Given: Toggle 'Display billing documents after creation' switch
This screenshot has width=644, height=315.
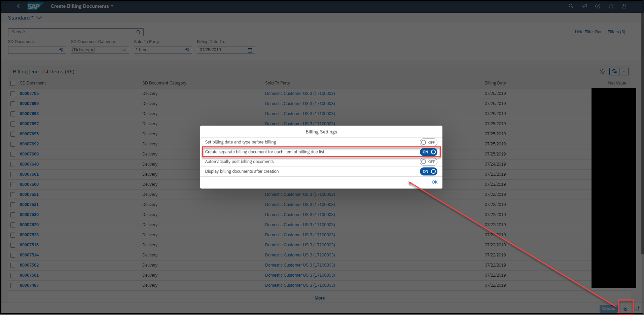Looking at the screenshot, I should click(x=428, y=172).
